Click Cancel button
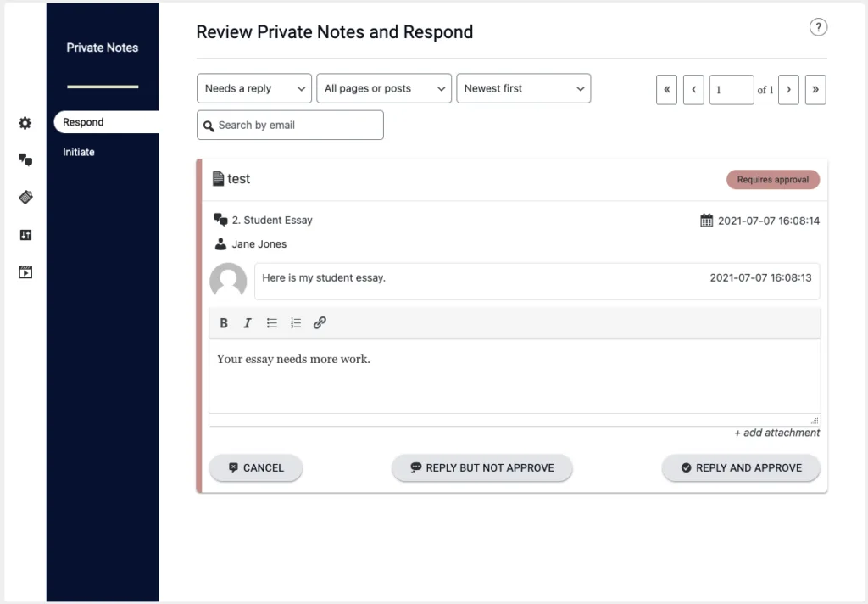 click(256, 467)
